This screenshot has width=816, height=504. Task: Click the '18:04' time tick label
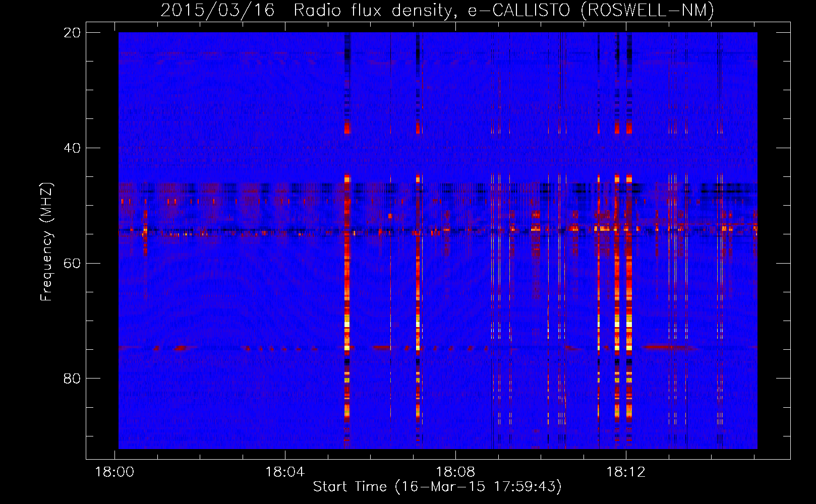point(285,472)
